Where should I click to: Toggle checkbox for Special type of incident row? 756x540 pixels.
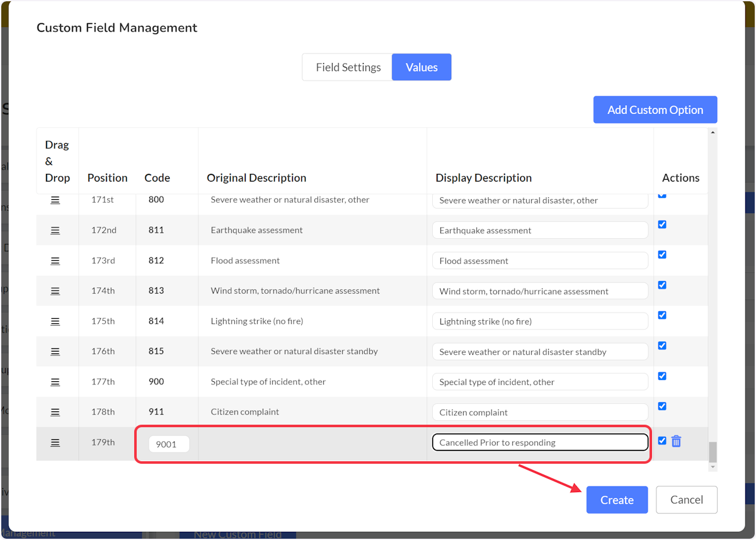click(662, 376)
